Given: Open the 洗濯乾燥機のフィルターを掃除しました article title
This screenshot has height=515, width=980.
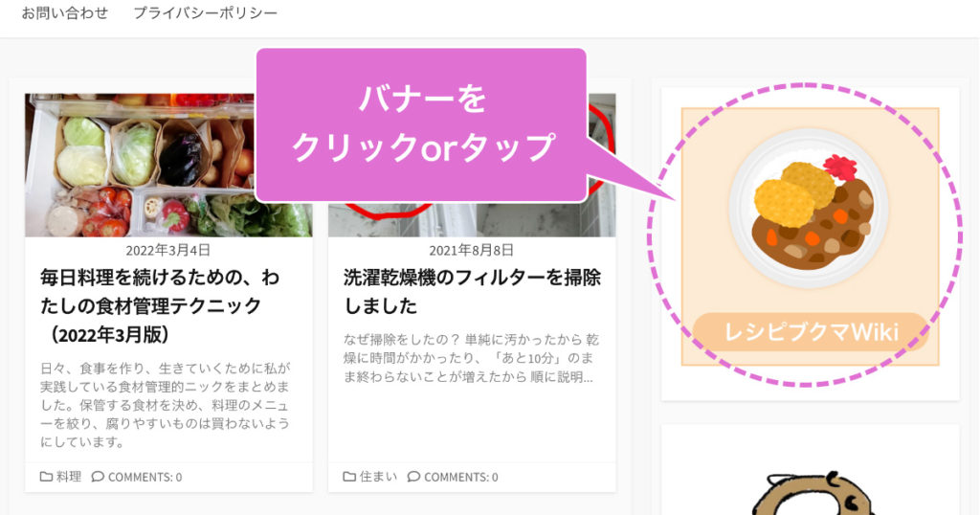Looking at the screenshot, I should point(473,291).
